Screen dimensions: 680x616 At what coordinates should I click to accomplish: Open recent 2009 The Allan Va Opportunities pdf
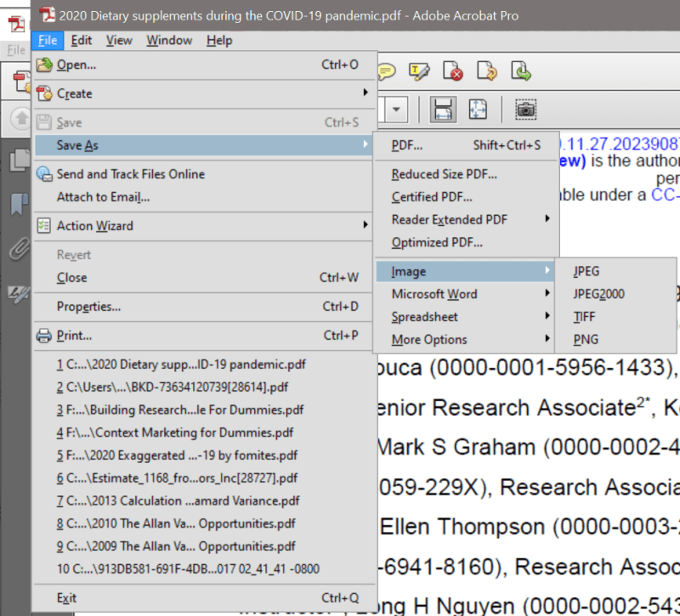pos(203,546)
